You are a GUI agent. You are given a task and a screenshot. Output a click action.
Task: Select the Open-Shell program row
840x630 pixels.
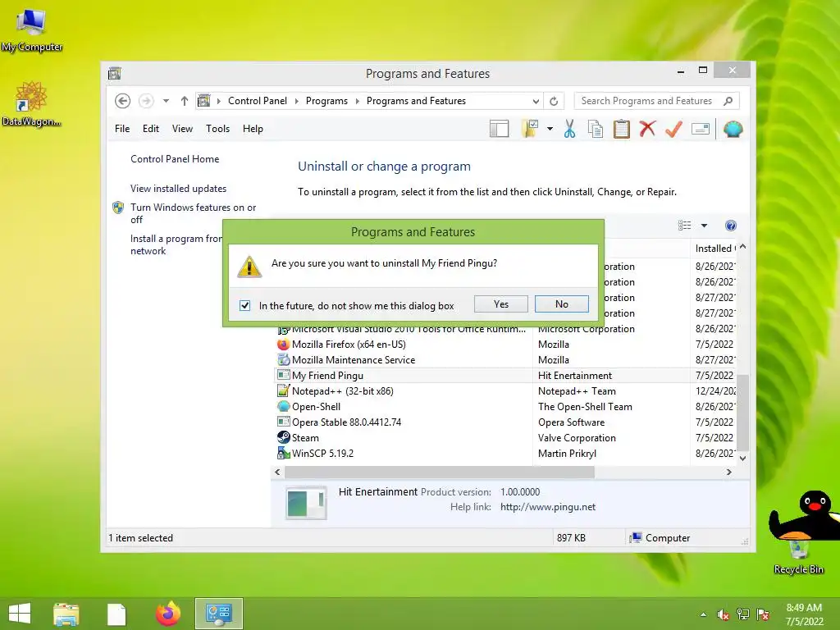tap(505, 407)
